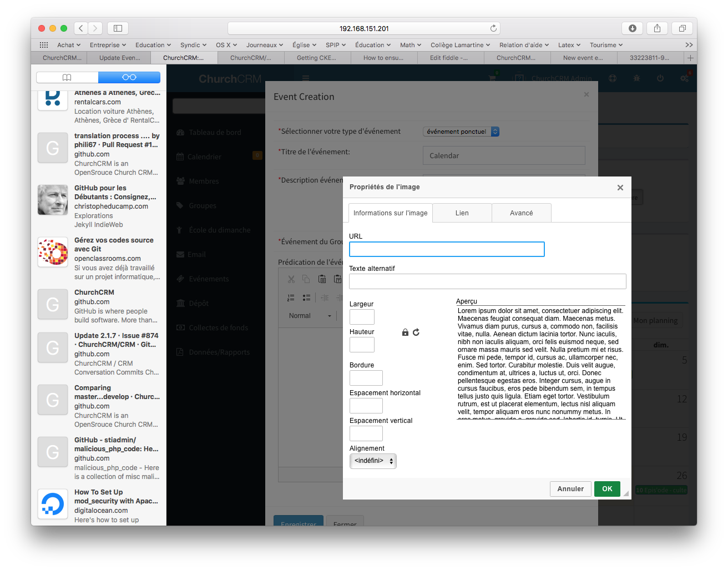Open the Normal paragraph format dropdown

(310, 316)
